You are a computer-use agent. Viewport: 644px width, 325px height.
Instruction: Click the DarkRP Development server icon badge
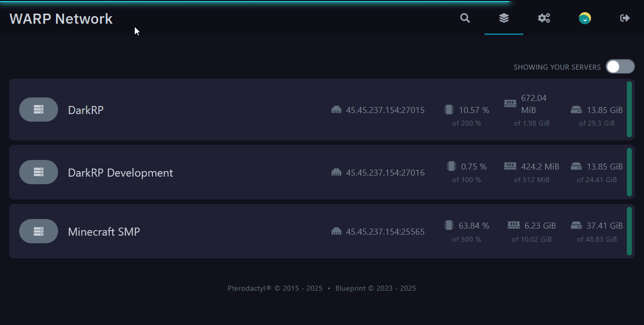click(38, 172)
